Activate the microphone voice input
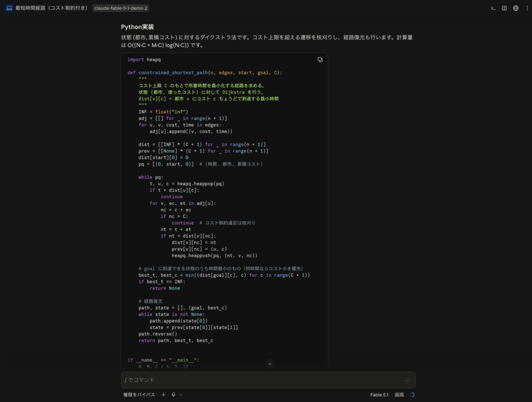The image size is (532, 402). point(174,395)
